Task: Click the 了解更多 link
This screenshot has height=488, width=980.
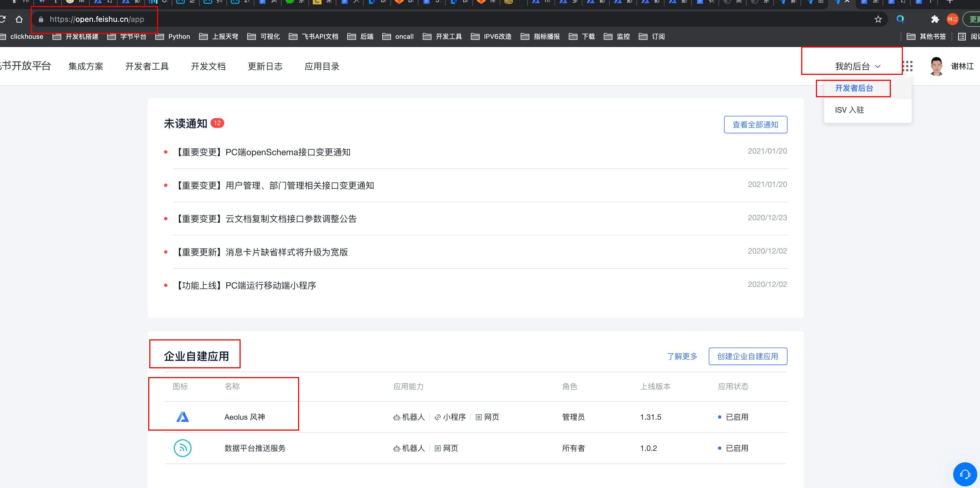Action: click(x=682, y=356)
